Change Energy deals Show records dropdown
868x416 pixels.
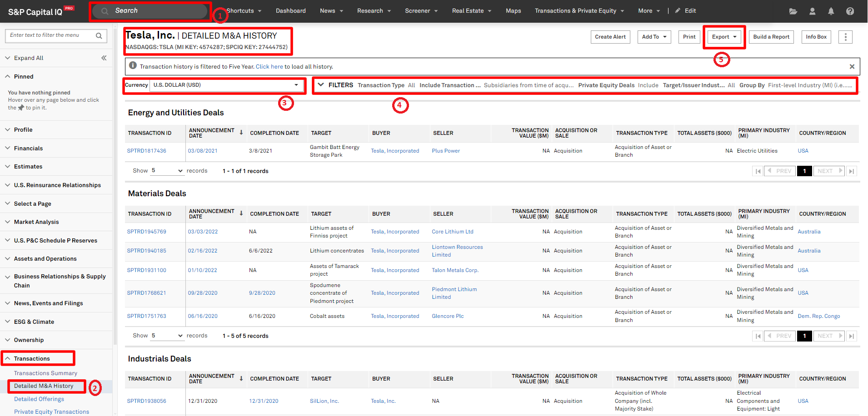[x=167, y=171]
